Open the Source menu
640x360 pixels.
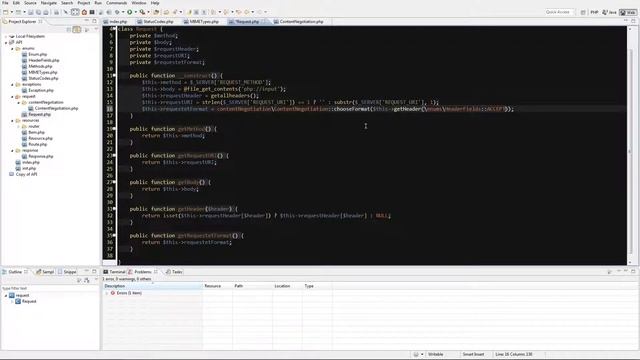pyautogui.click(x=30, y=3)
